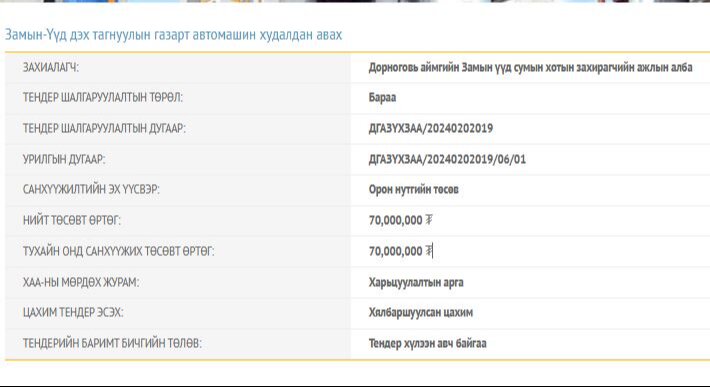Viewport: 710px width, 387px height.
Task: Select tender number ДГАЗҮХЗАА/20240202019
Action: tap(431, 129)
